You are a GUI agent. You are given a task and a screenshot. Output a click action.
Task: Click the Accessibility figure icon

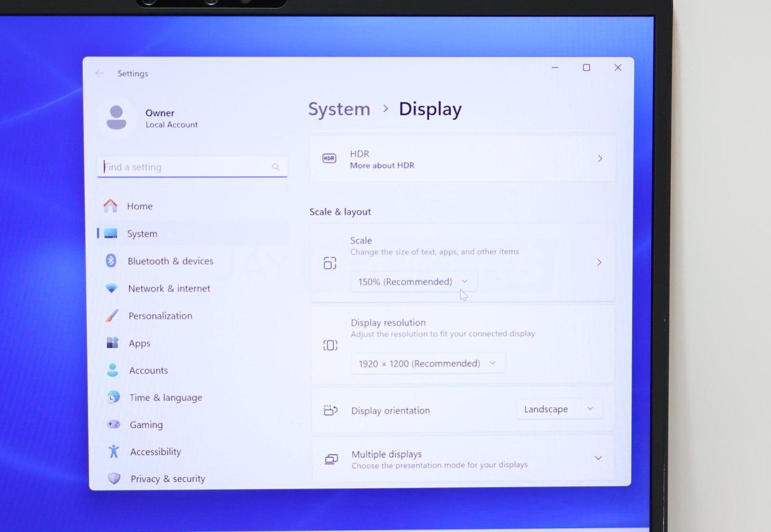click(x=114, y=452)
